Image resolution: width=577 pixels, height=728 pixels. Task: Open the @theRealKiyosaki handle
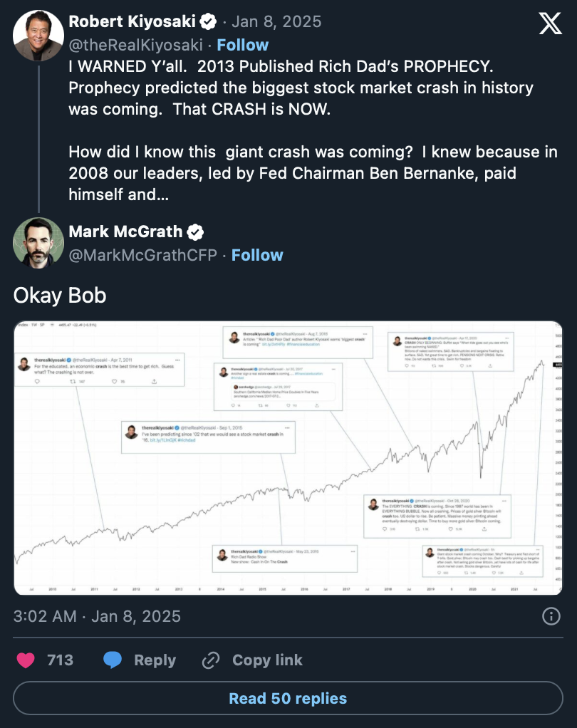135,45
